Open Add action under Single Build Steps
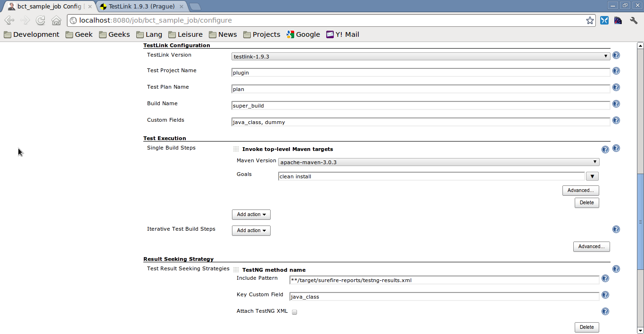The height and width of the screenshot is (334, 644). 251,215
